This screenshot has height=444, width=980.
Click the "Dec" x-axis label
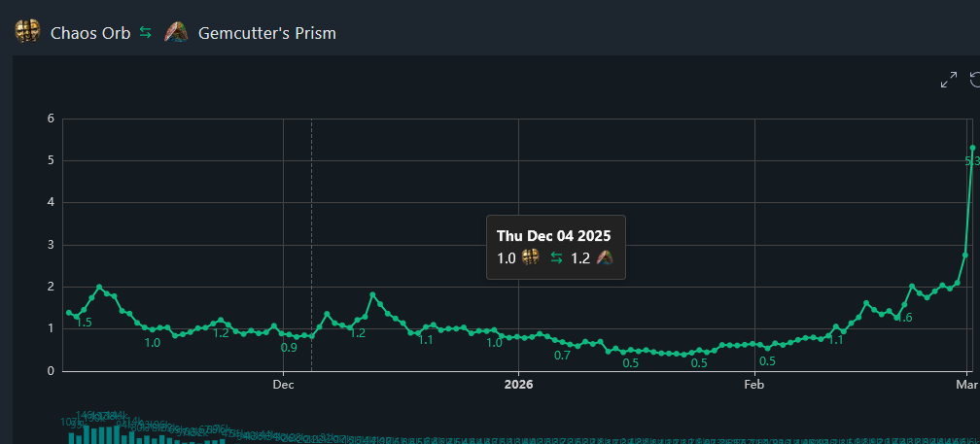(x=283, y=385)
